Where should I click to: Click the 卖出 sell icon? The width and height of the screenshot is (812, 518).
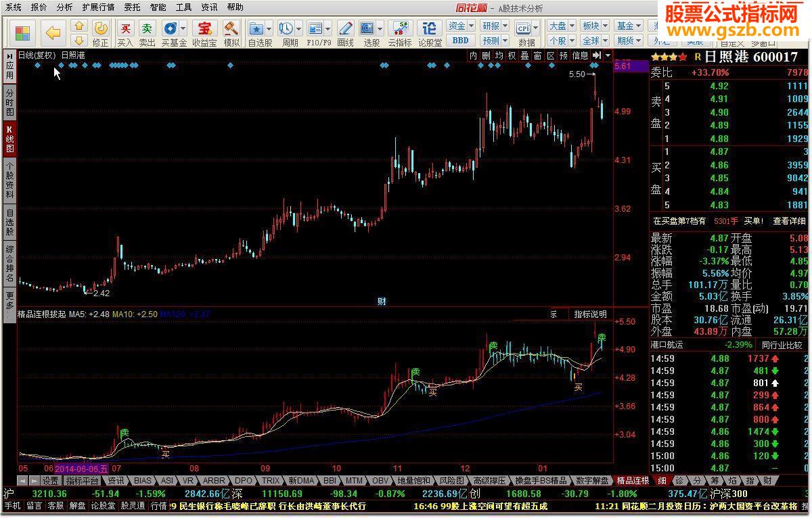click(x=147, y=28)
